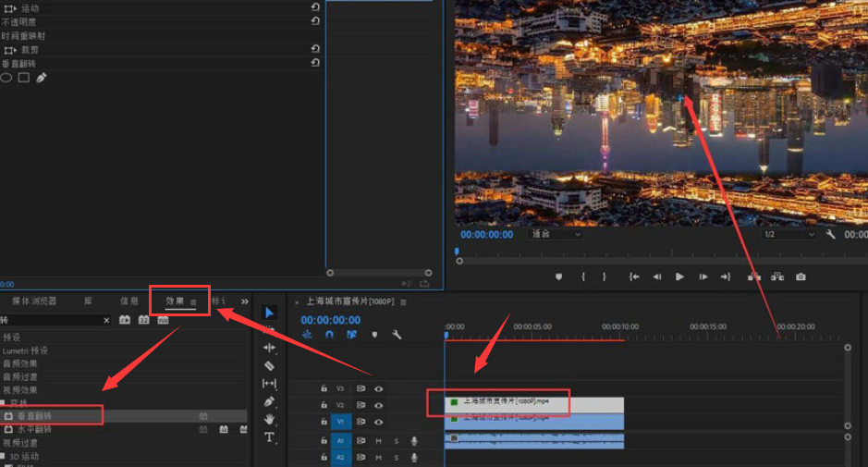Open the 适合 zoom level dropdown
This screenshot has width=868, height=467.
(556, 234)
